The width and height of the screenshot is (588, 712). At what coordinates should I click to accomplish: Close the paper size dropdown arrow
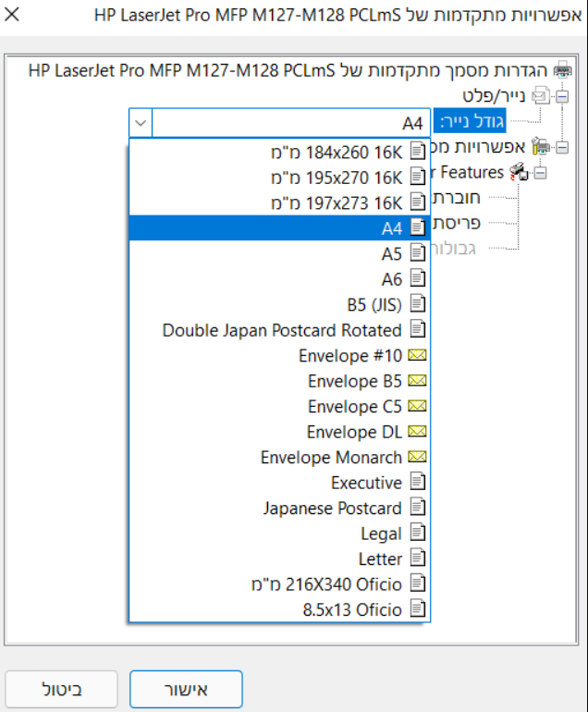(141, 123)
